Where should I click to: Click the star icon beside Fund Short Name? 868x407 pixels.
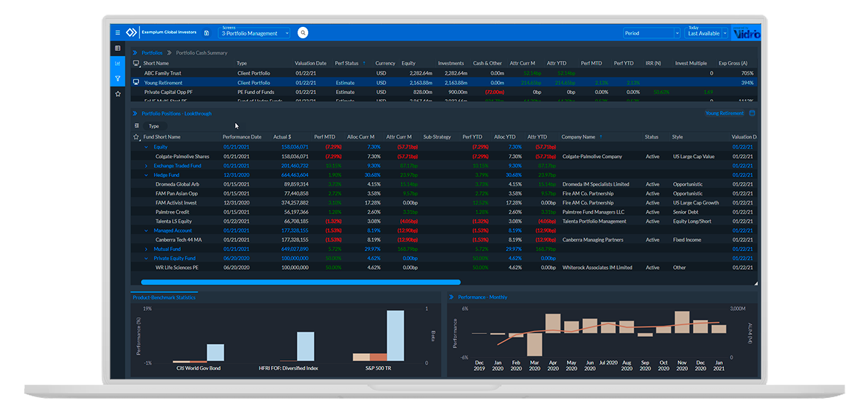(x=136, y=137)
